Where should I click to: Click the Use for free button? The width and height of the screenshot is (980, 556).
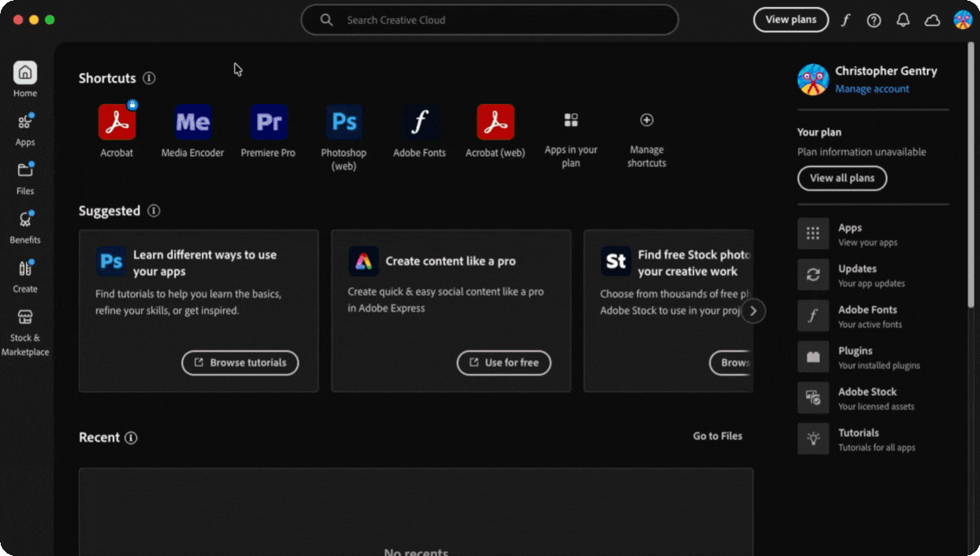point(504,363)
